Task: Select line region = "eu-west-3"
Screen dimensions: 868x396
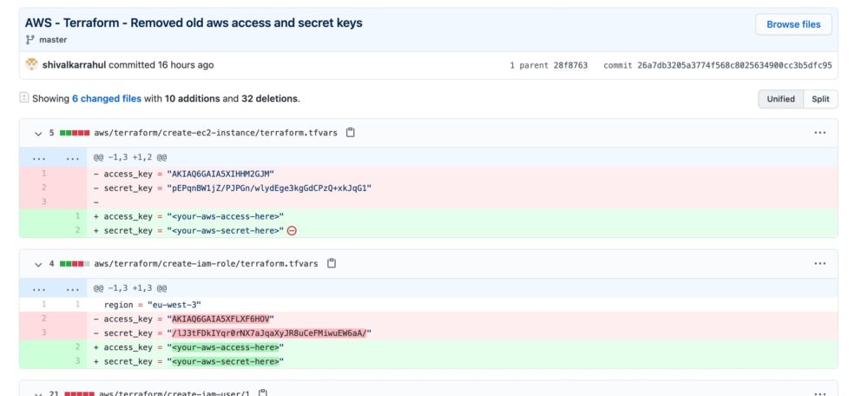Action: [429, 305]
